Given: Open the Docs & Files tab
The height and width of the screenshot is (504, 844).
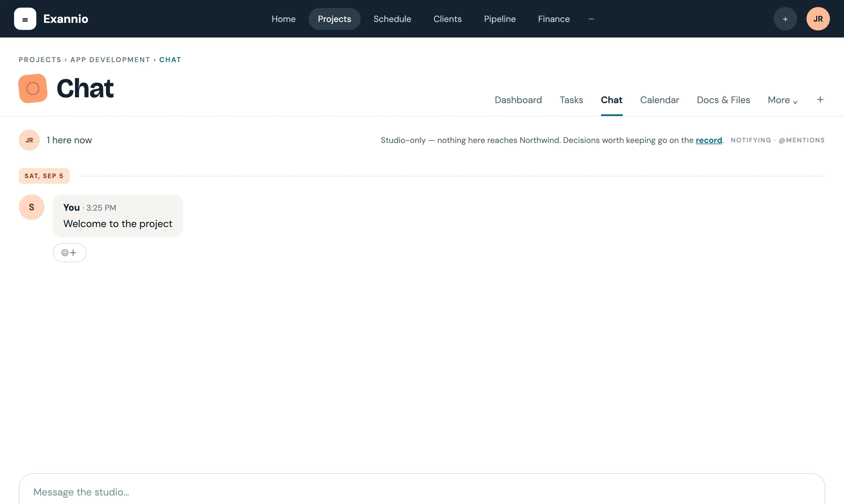Looking at the screenshot, I should (723, 100).
